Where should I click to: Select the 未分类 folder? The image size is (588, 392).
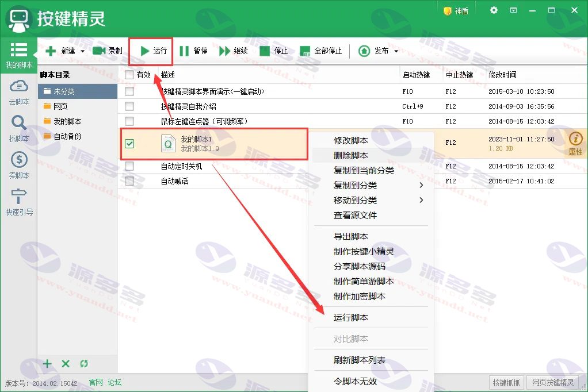tap(78, 91)
